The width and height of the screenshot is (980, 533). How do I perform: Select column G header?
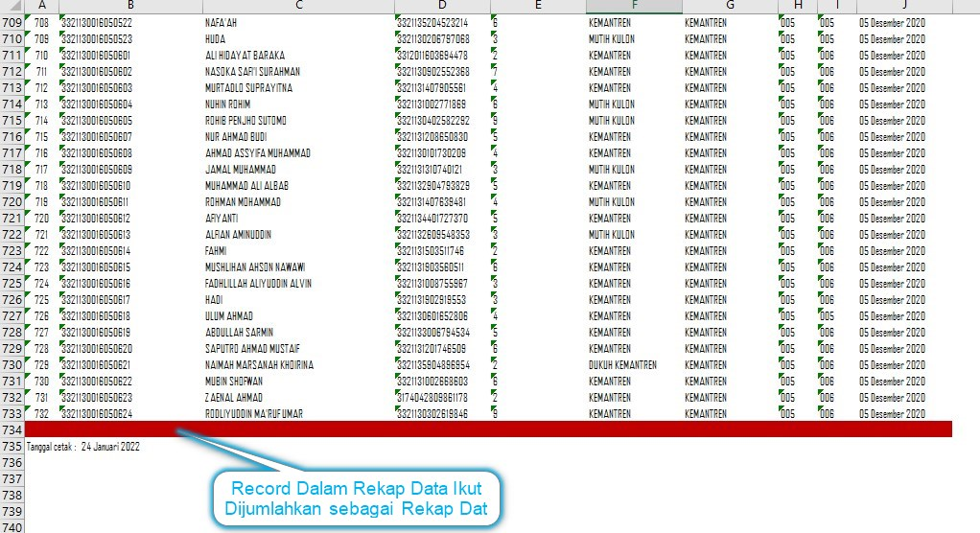point(730,7)
